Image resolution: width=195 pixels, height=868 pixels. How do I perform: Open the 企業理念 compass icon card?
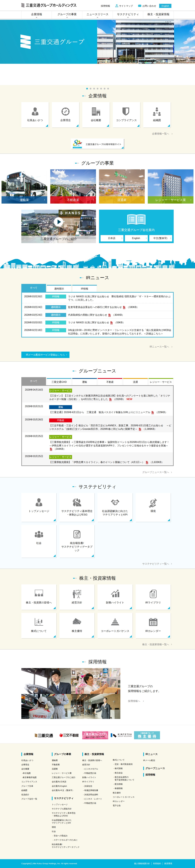click(66, 115)
